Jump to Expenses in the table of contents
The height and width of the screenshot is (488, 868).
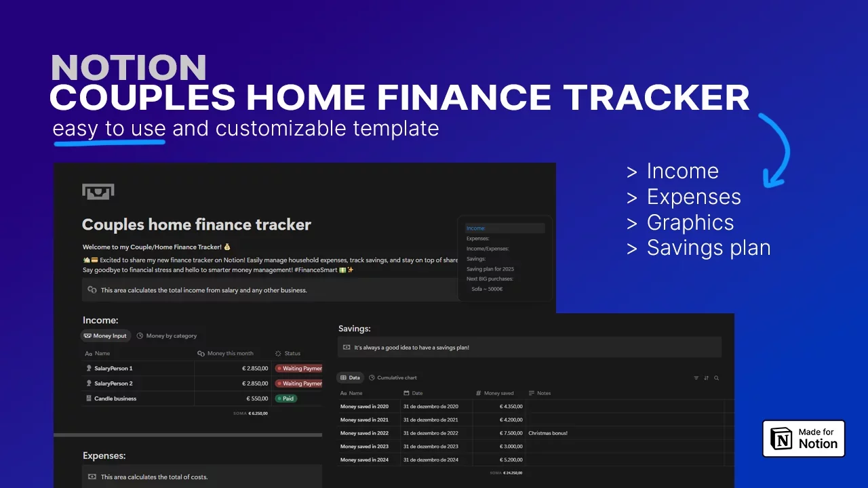478,239
